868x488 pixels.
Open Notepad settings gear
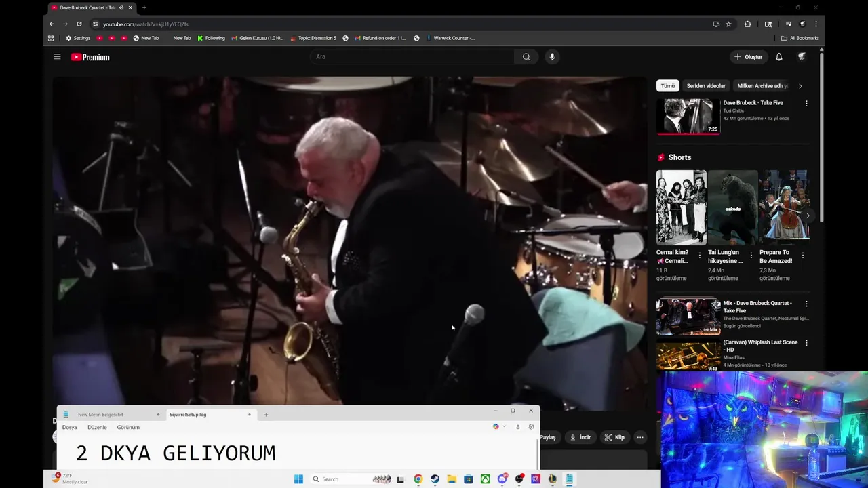tap(531, 427)
